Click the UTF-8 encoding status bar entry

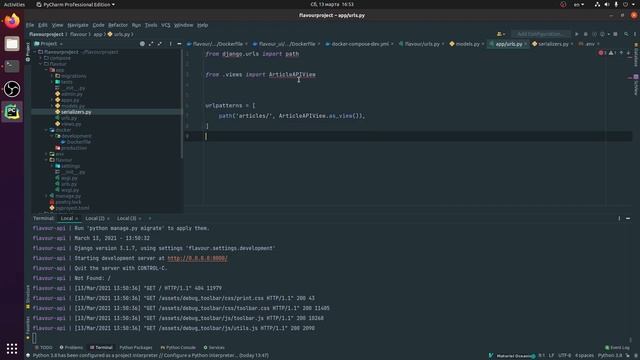[x=564, y=356]
